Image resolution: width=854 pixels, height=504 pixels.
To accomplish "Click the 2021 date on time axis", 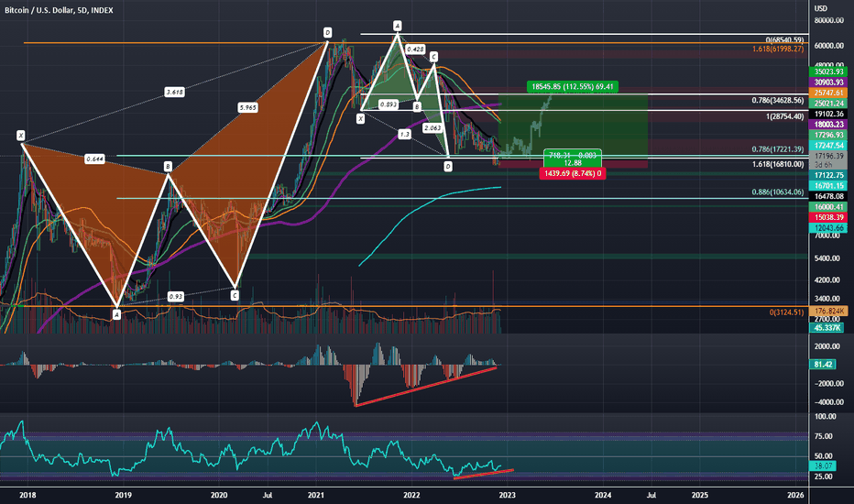I will [316, 495].
